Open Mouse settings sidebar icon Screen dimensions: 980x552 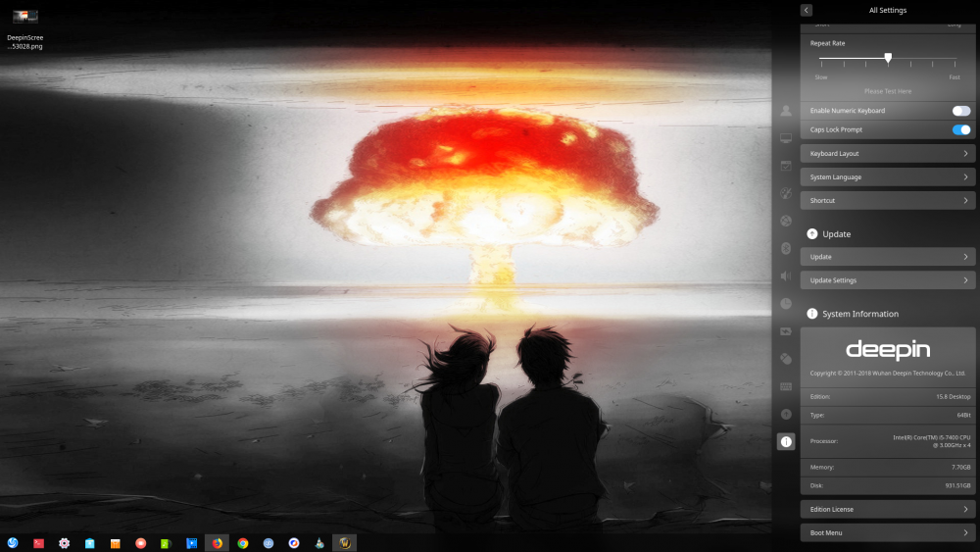(x=786, y=359)
